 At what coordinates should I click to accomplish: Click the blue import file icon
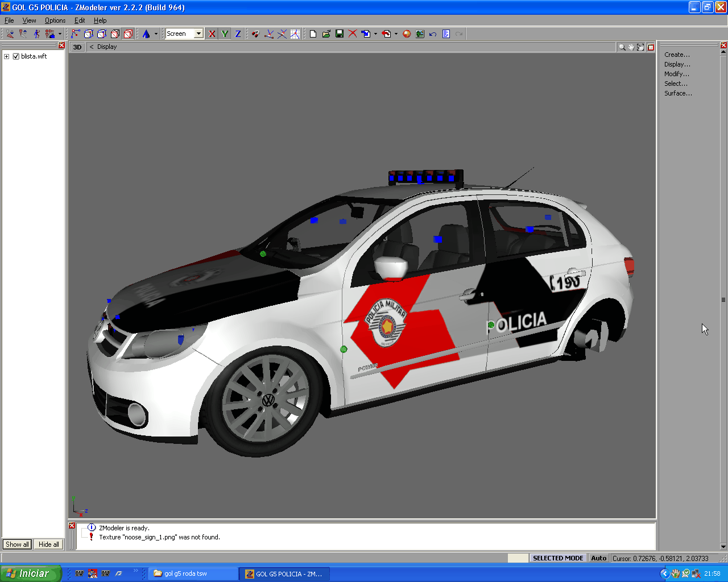(365, 34)
